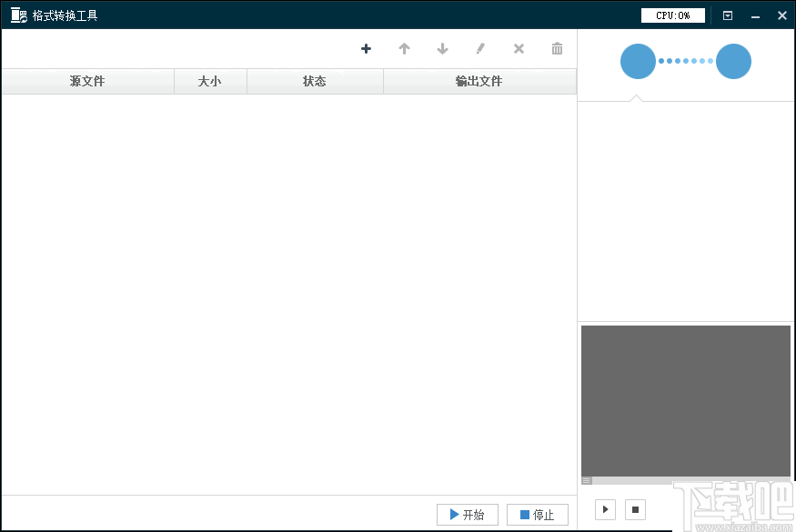This screenshot has height=532, width=796.
Task: Sort by the 状态 column header
Action: 315,81
